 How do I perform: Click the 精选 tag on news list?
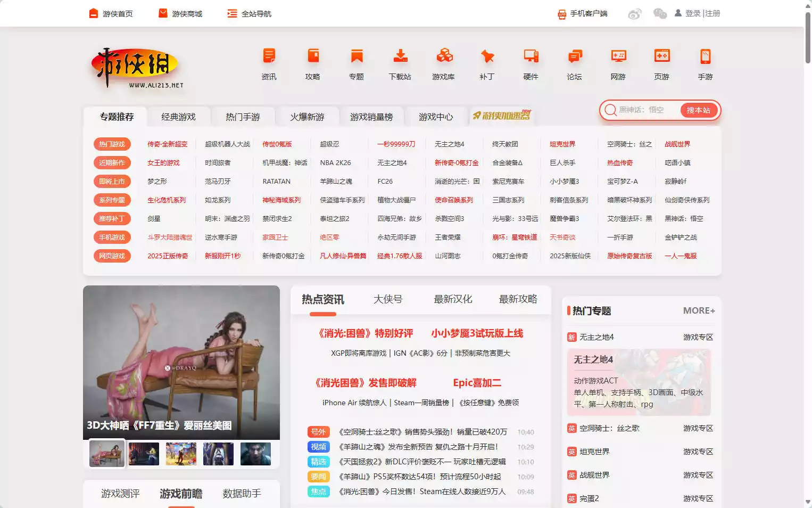pos(318,462)
